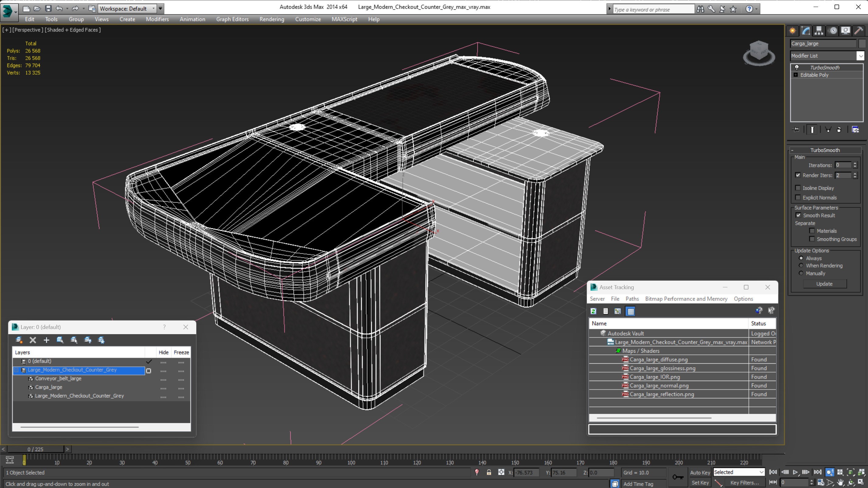This screenshot has height=488, width=868.
Task: Open the Rendering menu
Action: point(272,19)
